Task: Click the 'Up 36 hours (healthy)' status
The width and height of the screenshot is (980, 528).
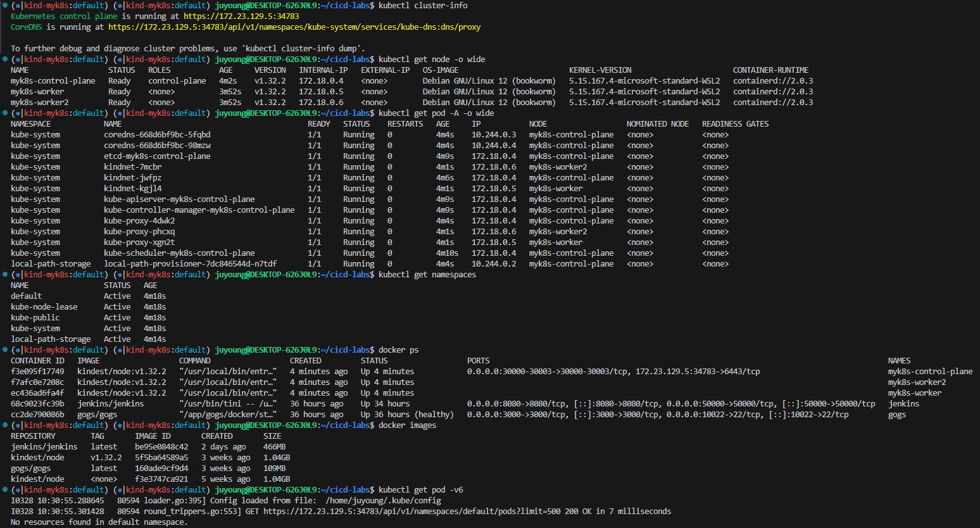Action: click(407, 415)
